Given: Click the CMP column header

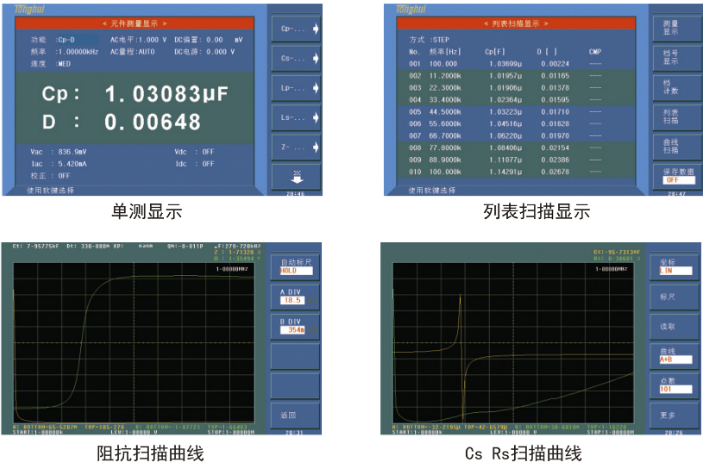Looking at the screenshot, I should [595, 52].
